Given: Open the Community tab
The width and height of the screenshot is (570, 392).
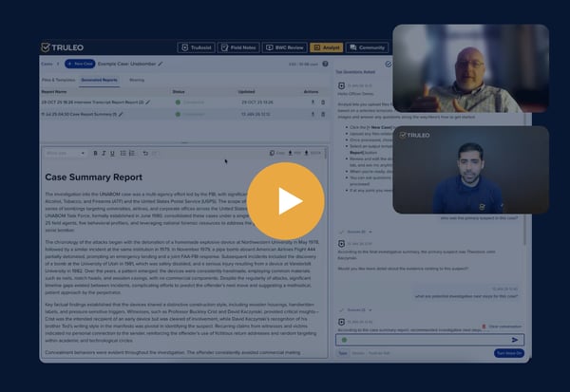Looking at the screenshot, I should tap(367, 47).
